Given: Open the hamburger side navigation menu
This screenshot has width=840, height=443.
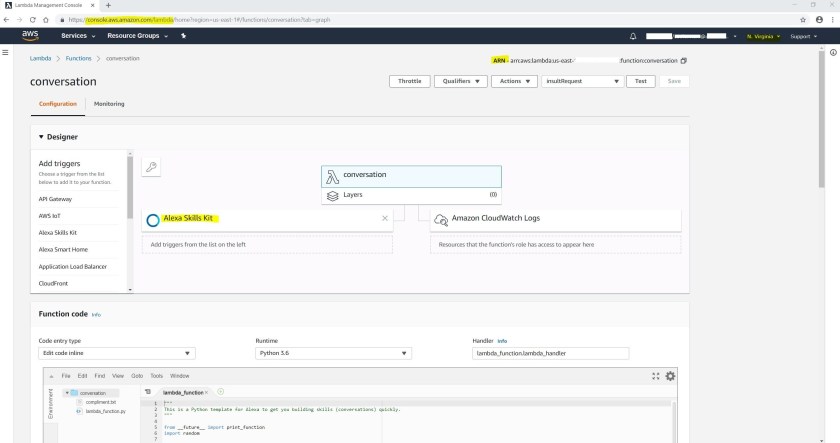Looking at the screenshot, I should pyautogui.click(x=6, y=52).
